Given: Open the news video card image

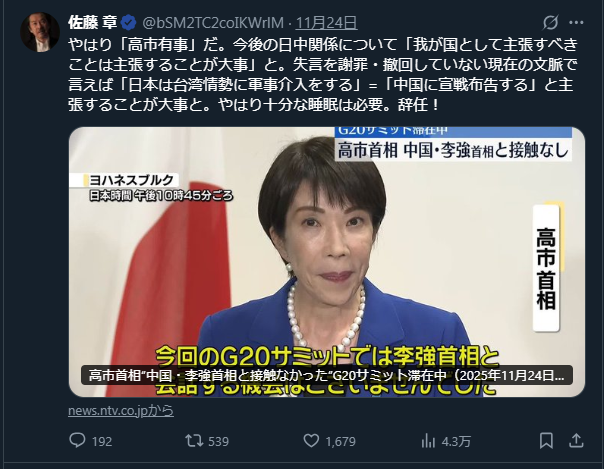Looking at the screenshot, I should pos(327,262).
